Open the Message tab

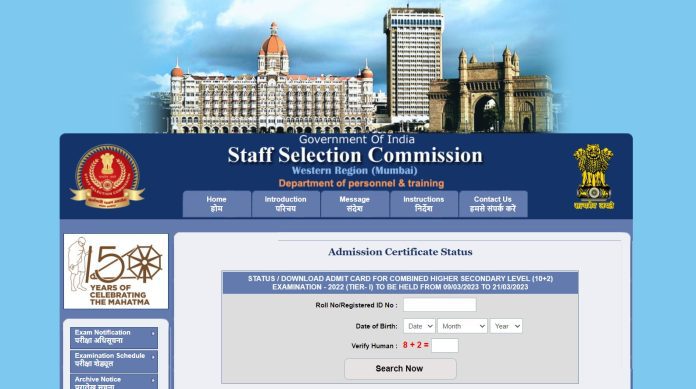pyautogui.click(x=355, y=204)
